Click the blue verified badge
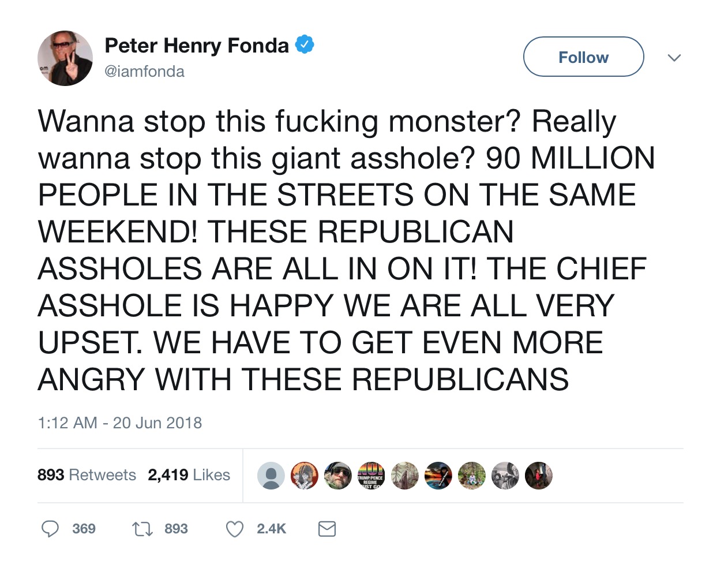The height and width of the screenshot is (568, 728). pyautogui.click(x=305, y=45)
